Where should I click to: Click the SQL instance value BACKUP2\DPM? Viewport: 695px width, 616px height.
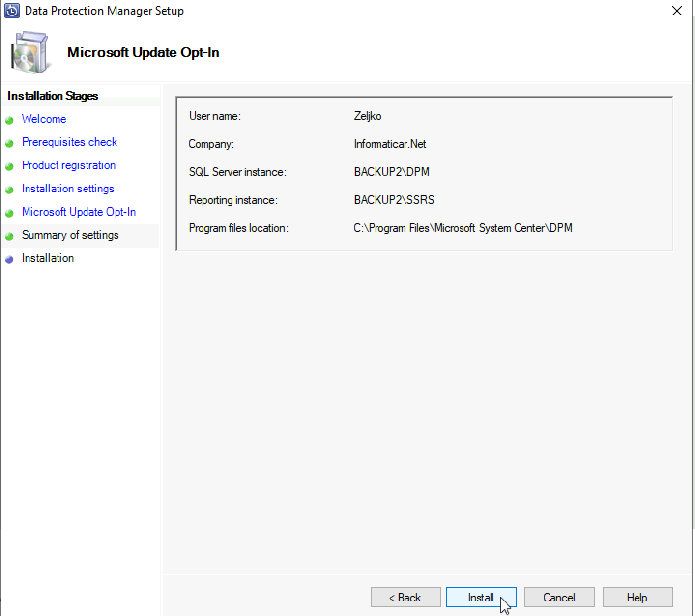point(391,172)
